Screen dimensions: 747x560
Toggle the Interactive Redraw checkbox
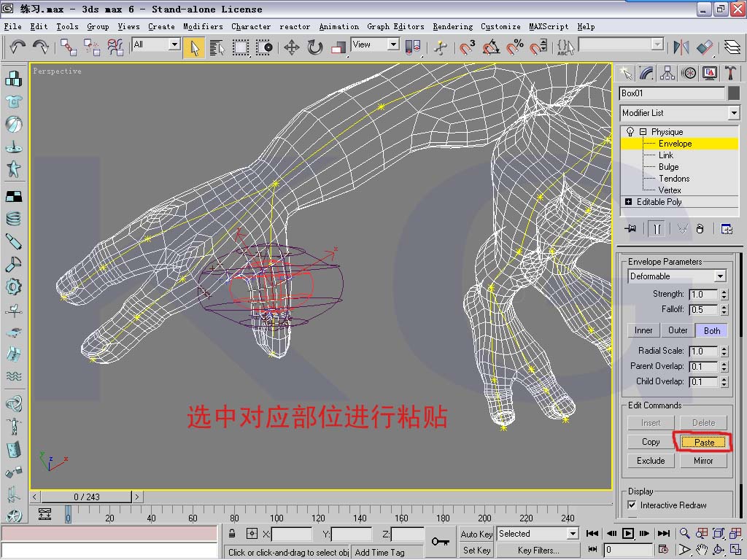coord(632,505)
